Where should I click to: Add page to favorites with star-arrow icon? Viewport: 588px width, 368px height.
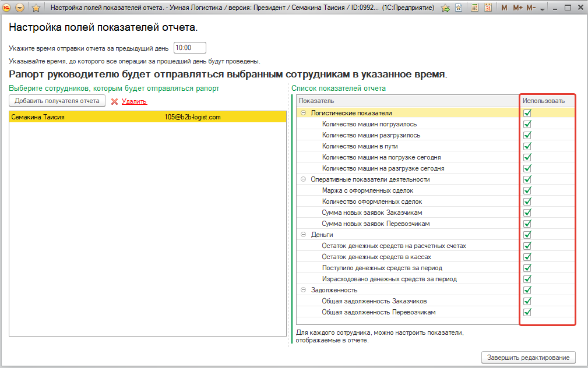445,8
